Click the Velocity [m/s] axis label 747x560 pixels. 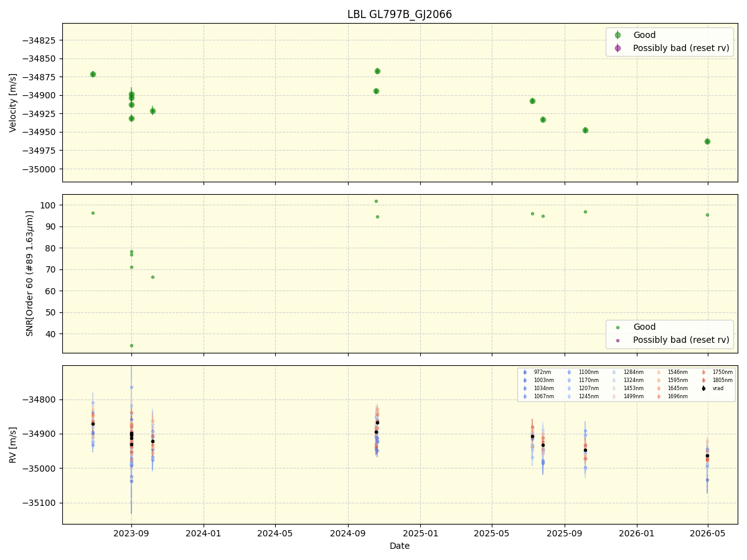13,103
